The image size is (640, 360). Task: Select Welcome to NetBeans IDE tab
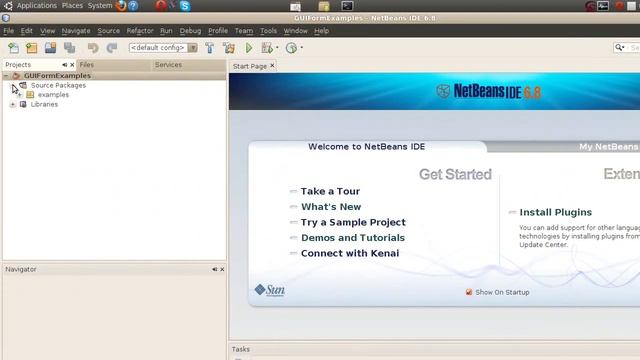pos(367,147)
